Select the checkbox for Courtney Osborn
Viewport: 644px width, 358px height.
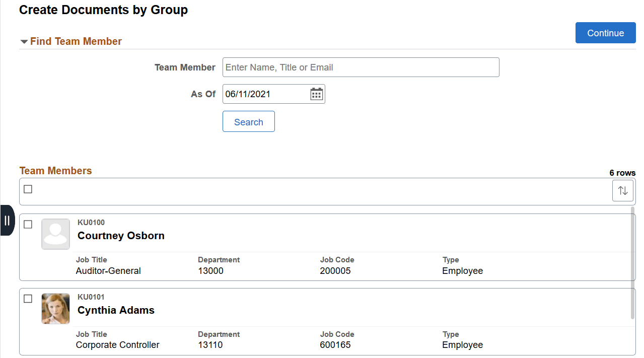point(28,225)
